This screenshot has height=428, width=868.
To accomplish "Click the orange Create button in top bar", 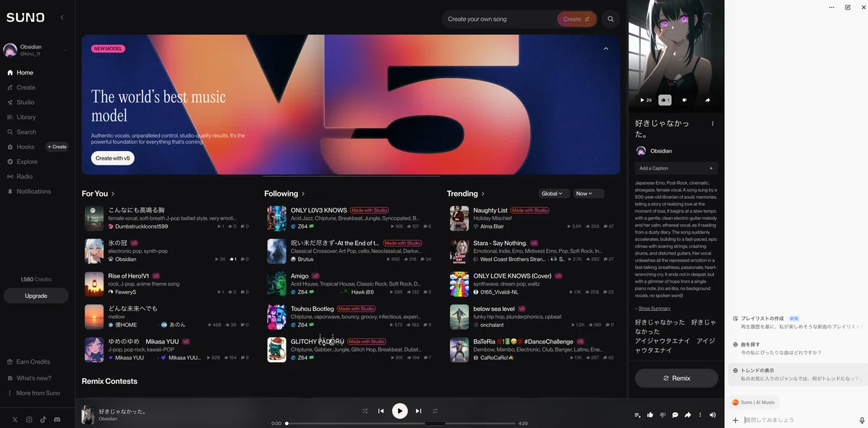I will tap(576, 20).
